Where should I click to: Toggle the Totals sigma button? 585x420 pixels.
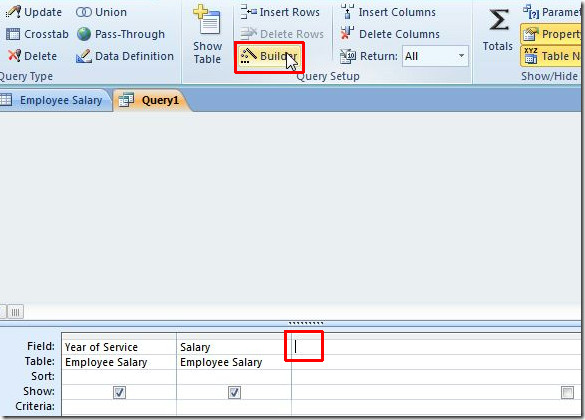click(498, 31)
